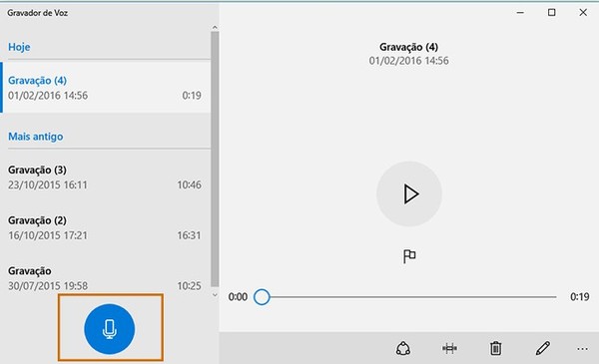This screenshot has height=364, width=599.
Task: Click the Gravação (4) title in the player pane
Action: (408, 47)
